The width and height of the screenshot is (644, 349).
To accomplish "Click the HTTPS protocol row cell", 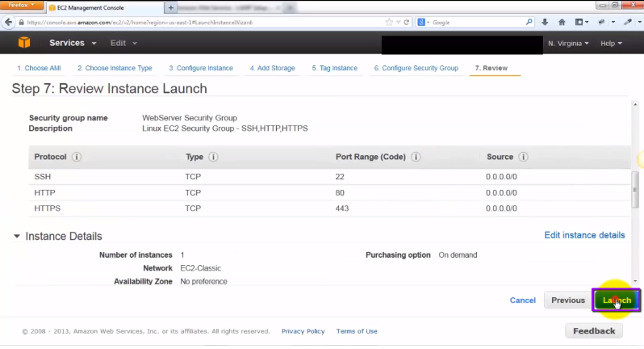I will coord(48,208).
